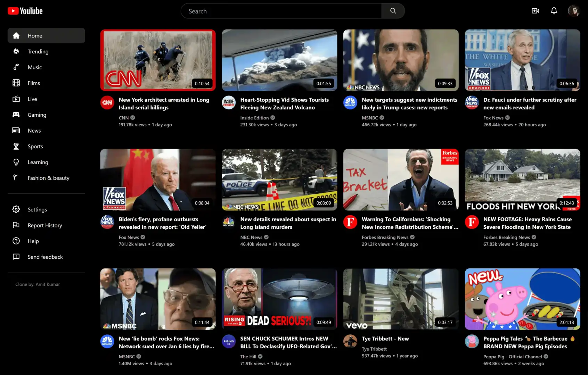
Task: Open 'Dr. Fauci under further scrutiny' title
Action: click(530, 103)
